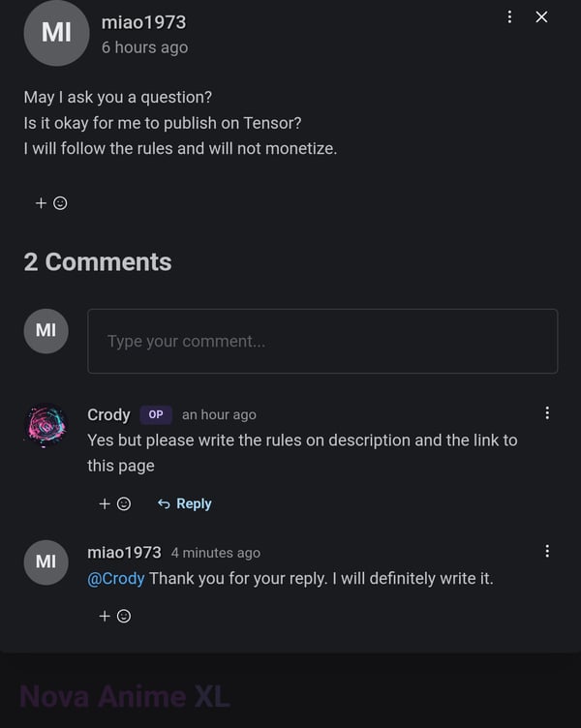Click in the Type your comment field

322,341
